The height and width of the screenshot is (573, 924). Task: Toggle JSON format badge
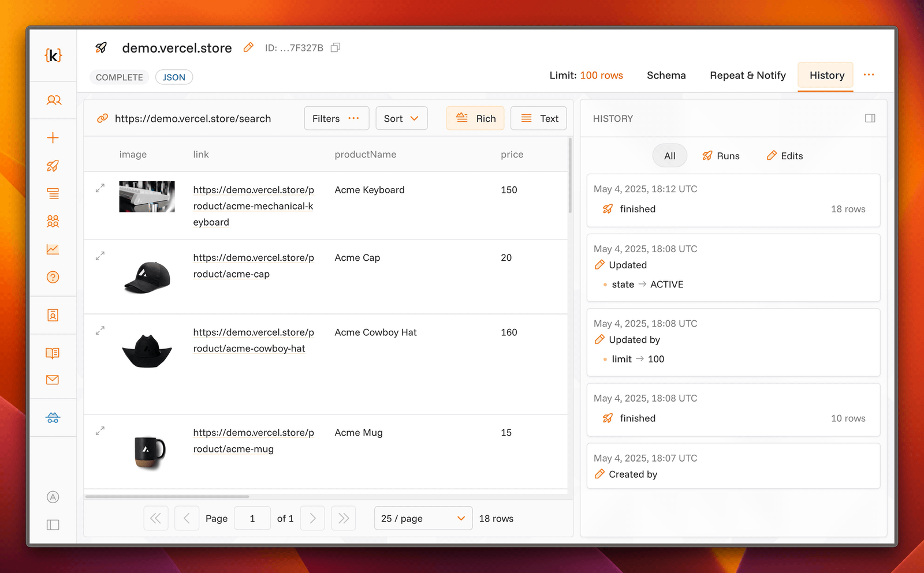174,77
